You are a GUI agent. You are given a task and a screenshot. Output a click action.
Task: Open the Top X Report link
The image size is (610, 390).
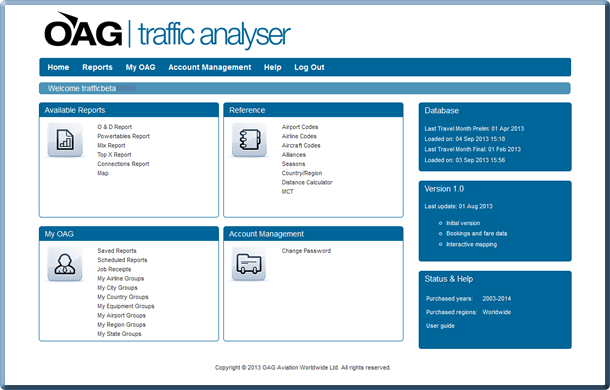[x=114, y=155]
